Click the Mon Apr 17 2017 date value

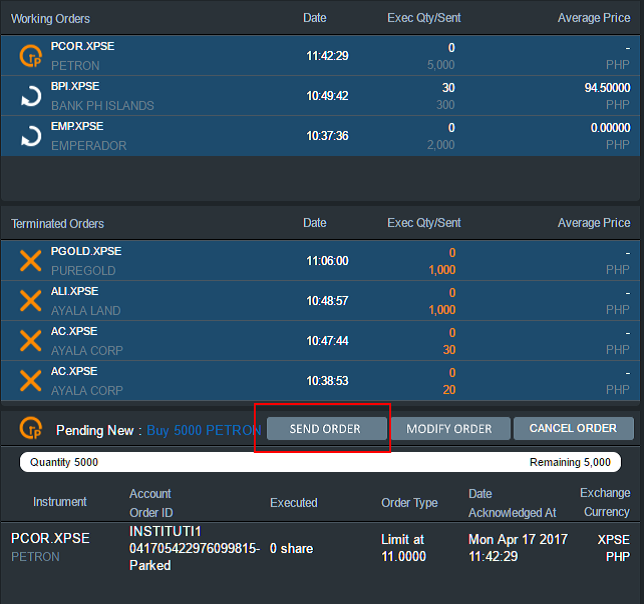pos(518,540)
